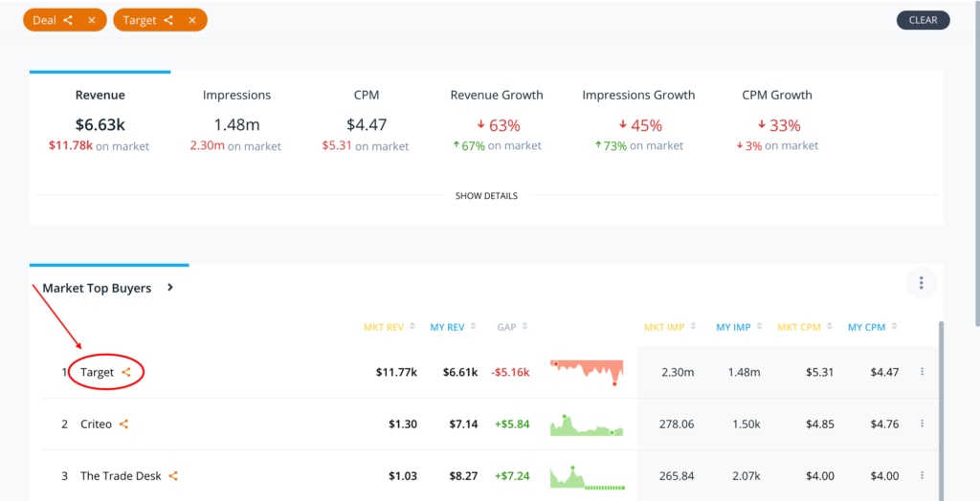The image size is (980, 501).
Task: Click the share icon on Deal filter chip
Action: [x=68, y=21]
